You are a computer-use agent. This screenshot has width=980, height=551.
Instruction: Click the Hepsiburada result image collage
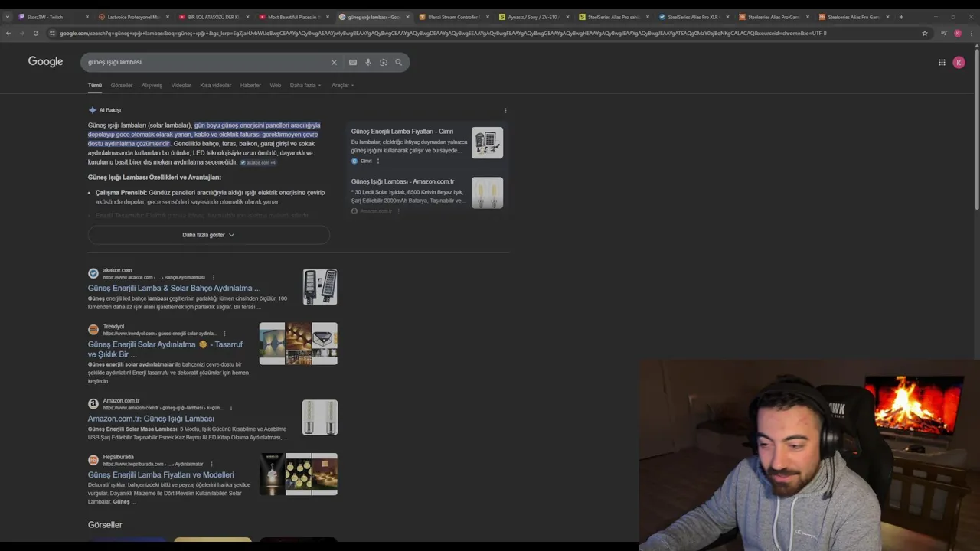click(x=298, y=474)
